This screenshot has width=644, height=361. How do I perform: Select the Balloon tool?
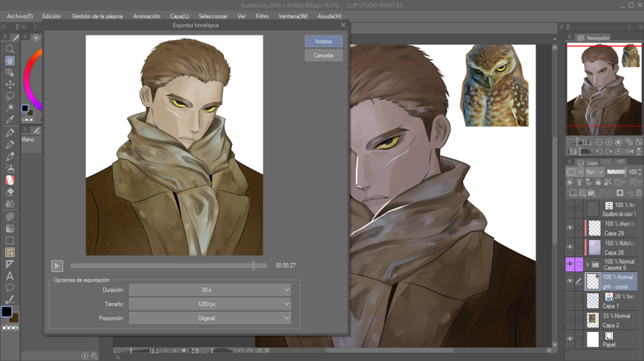[x=10, y=288]
